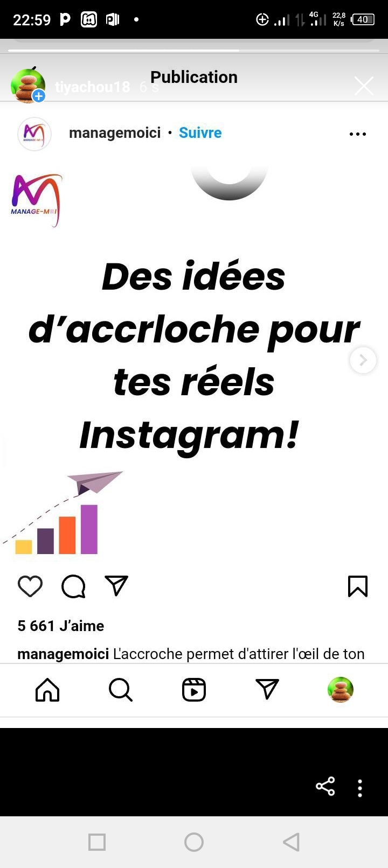Open the Search tab in bottom navigation
Image resolution: width=388 pixels, height=868 pixels.
(121, 690)
